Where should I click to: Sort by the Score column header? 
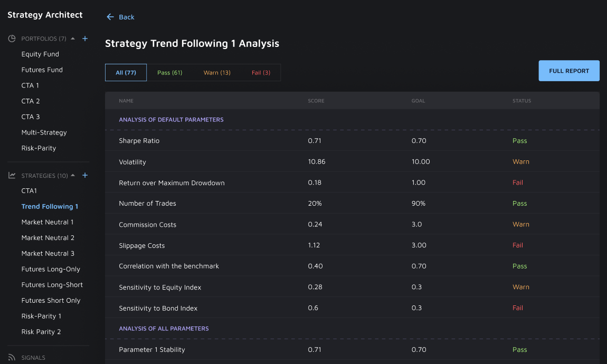[316, 101]
